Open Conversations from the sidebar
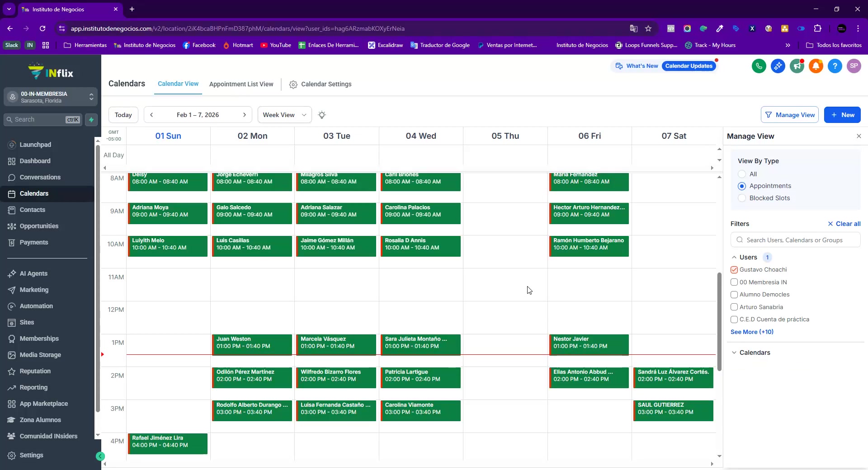868x470 pixels. (x=40, y=177)
